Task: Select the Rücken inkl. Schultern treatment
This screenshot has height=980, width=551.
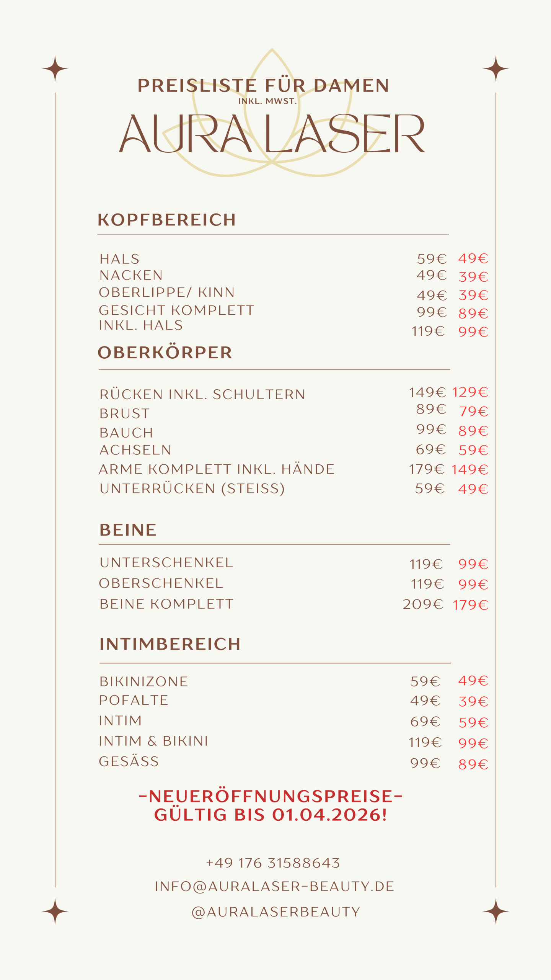Action: [x=202, y=394]
